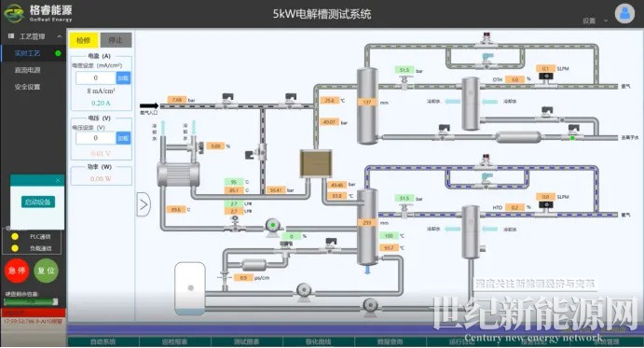
Task: Click the blue load button beside voltage input
Action: (123, 138)
